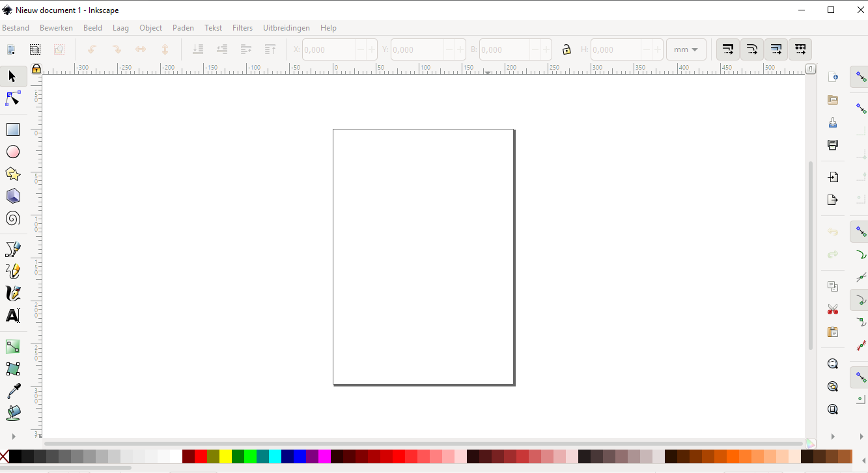Select the Color dropper tool
Screen dimensions: 868x473
click(13, 391)
